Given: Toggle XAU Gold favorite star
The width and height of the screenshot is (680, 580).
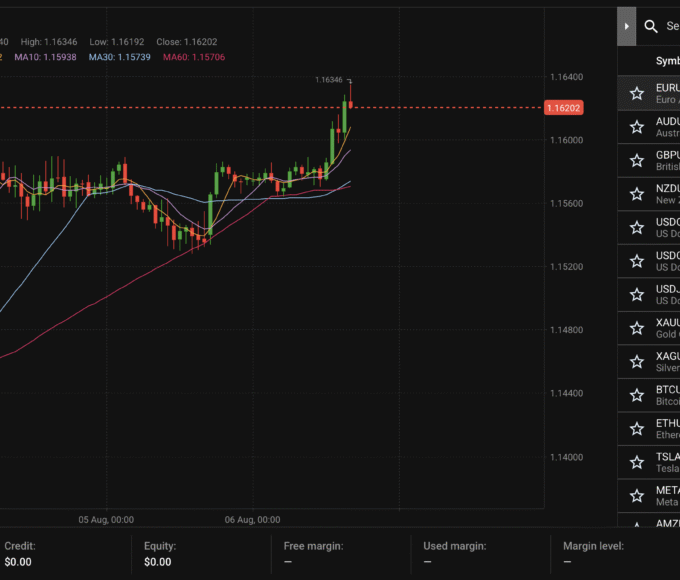Looking at the screenshot, I should (637, 328).
